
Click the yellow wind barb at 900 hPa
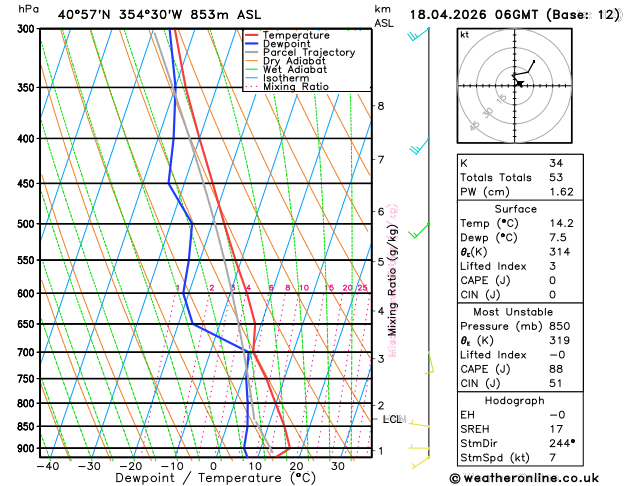420,448
